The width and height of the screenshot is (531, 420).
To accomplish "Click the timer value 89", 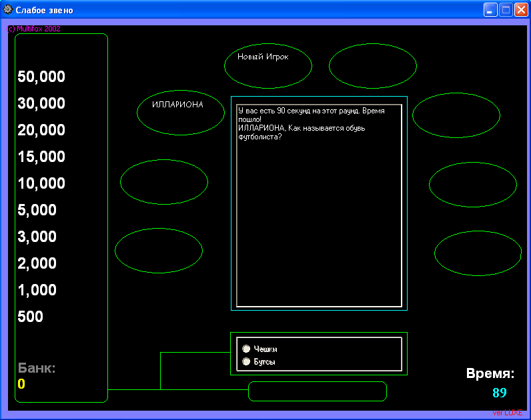I will tap(500, 393).
